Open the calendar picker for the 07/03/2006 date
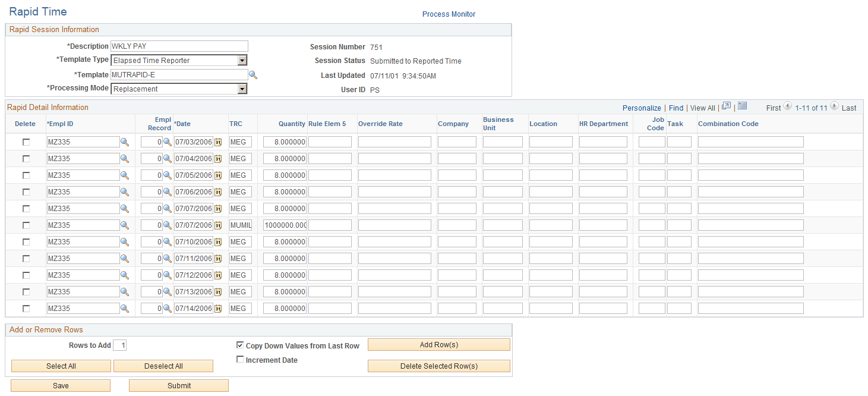 pos(217,142)
